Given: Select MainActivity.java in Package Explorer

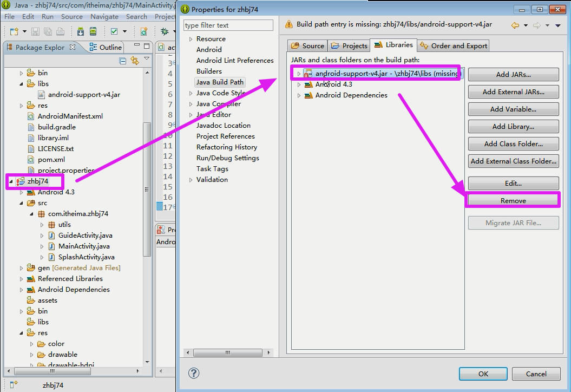Looking at the screenshot, I should [x=84, y=246].
